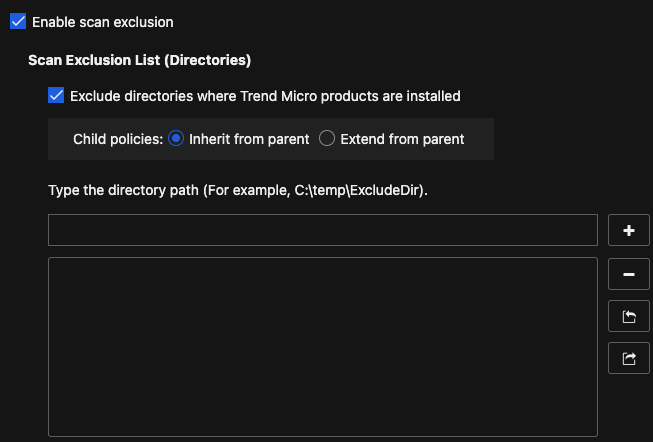Select the Inherit from parent radio button
Screen dimensions: 653x442
click(177, 139)
